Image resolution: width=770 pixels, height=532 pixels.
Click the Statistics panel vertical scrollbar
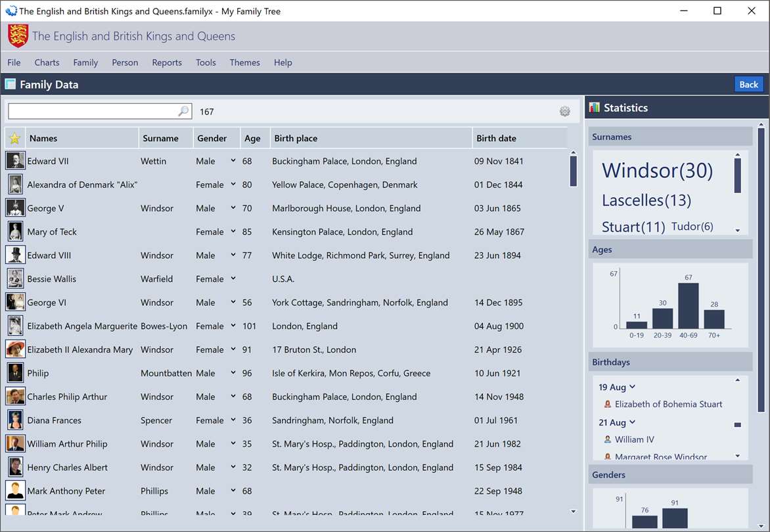(x=761, y=270)
